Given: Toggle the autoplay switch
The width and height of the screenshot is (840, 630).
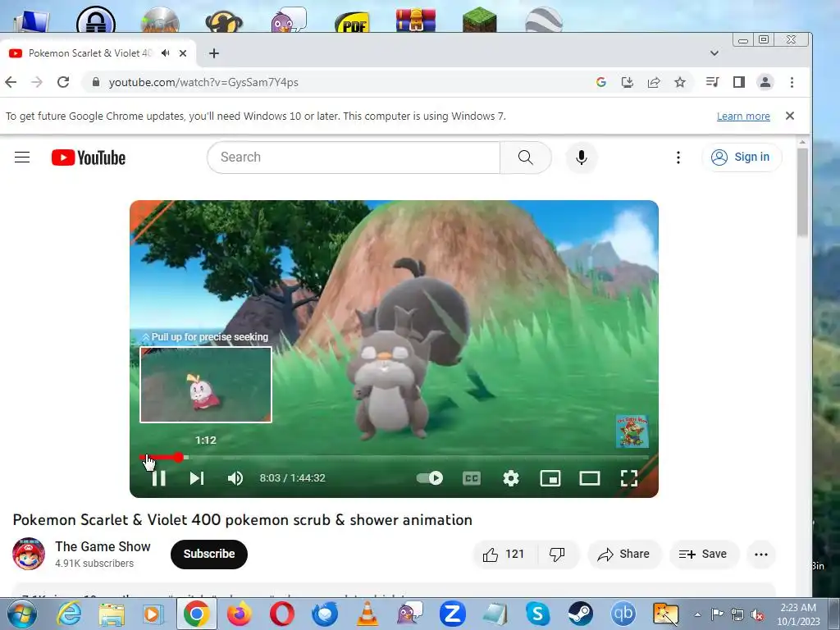Looking at the screenshot, I should coord(430,478).
